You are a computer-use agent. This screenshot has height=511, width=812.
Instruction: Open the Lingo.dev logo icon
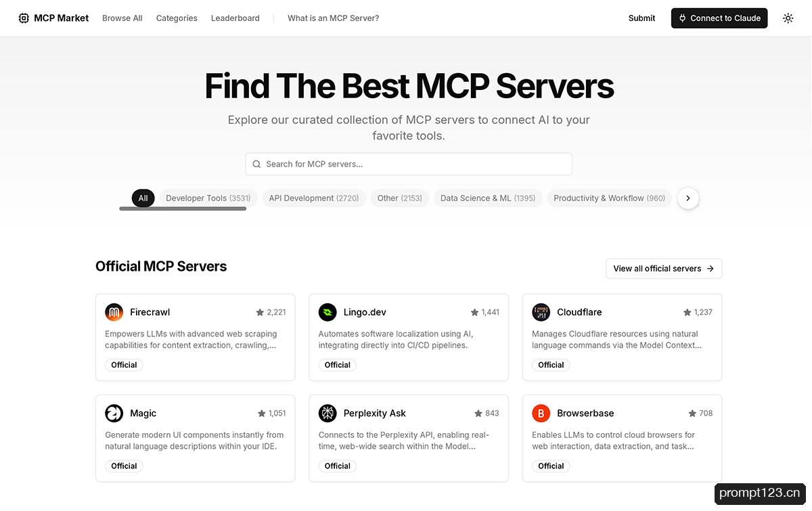328,312
